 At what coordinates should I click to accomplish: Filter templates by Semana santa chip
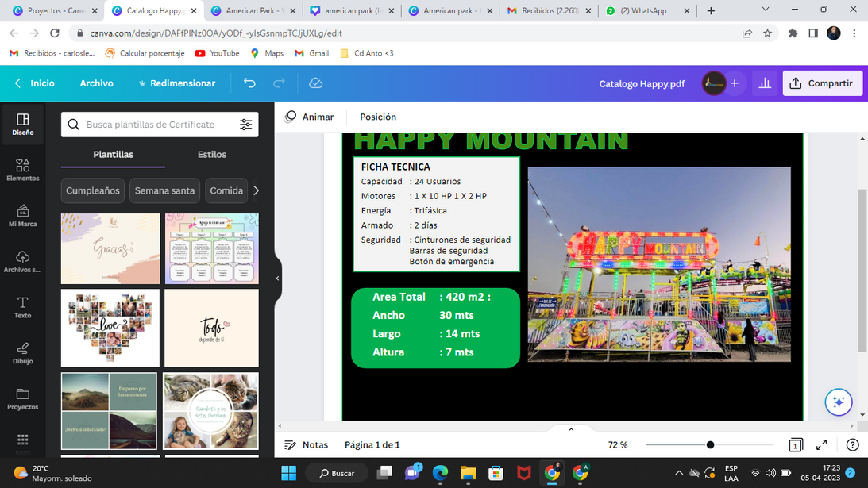coord(164,190)
